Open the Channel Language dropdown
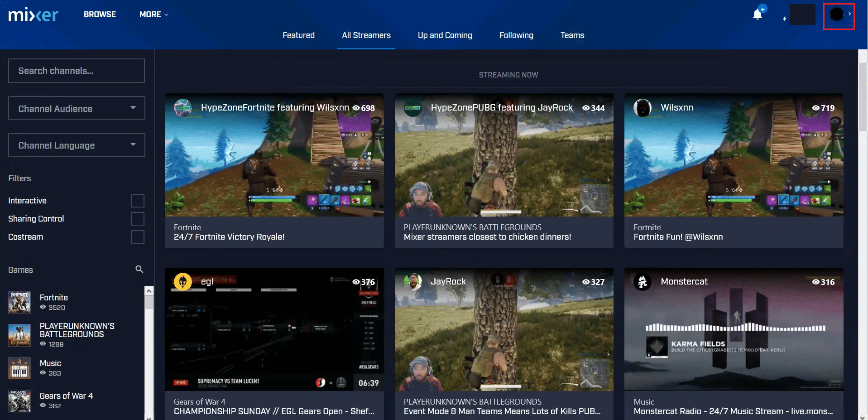This screenshot has height=420, width=868. 77,145
